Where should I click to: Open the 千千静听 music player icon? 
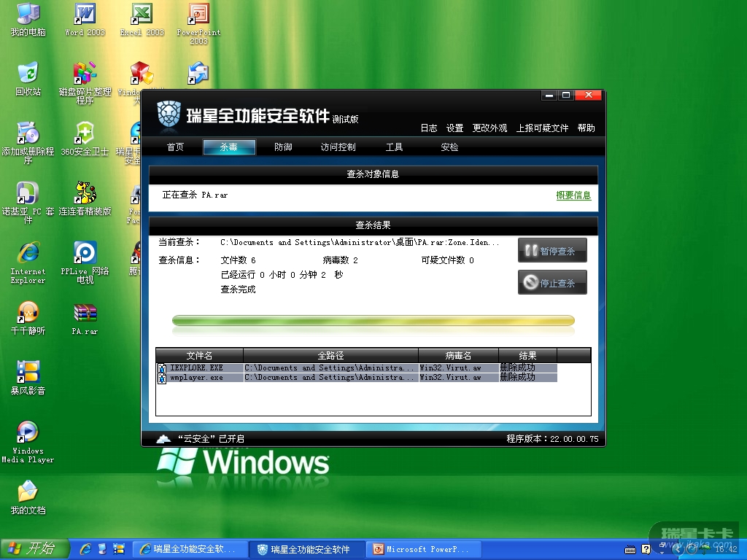click(28, 318)
